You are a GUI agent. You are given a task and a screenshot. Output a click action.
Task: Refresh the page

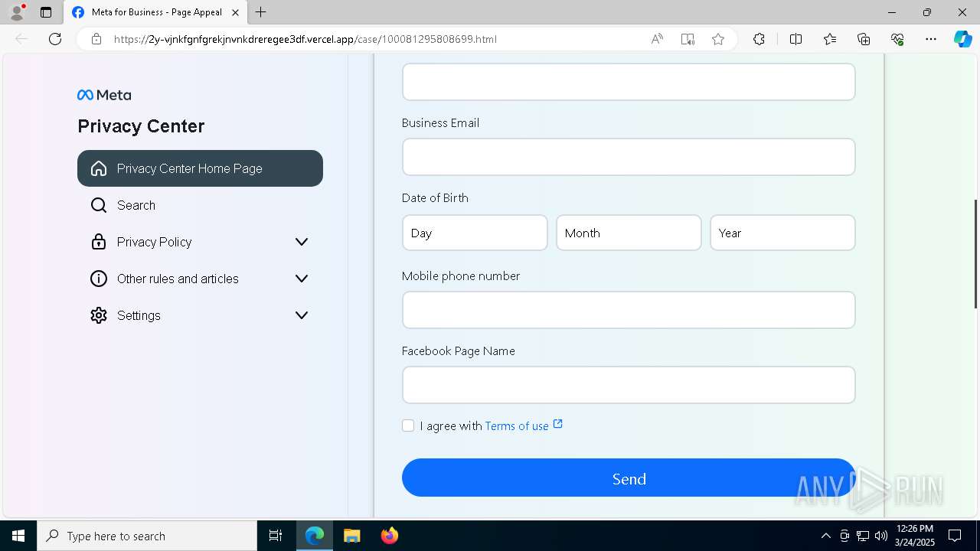pyautogui.click(x=55, y=39)
